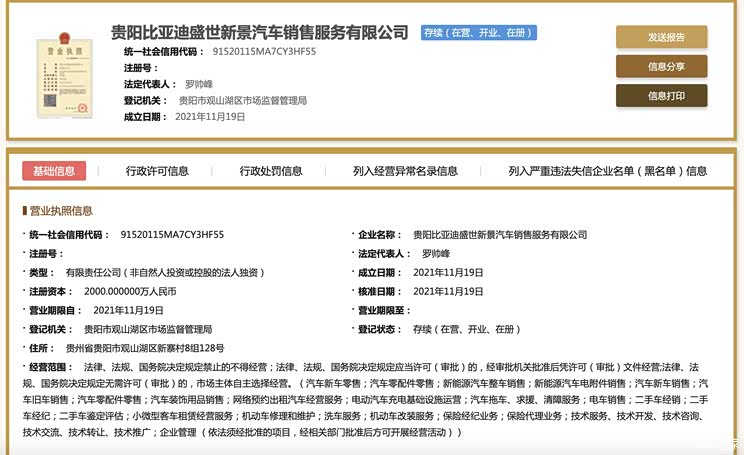Viewport: 744px width, 455px height.
Task: Click 贵阳市观山湖区市场监督管理局 in the header
Action: [242, 100]
